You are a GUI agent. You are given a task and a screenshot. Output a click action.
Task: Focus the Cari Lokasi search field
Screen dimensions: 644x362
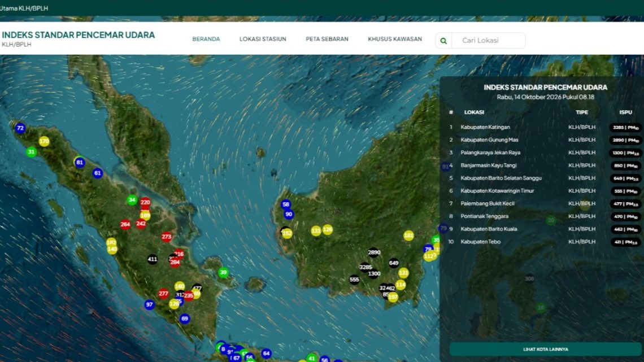coord(488,41)
